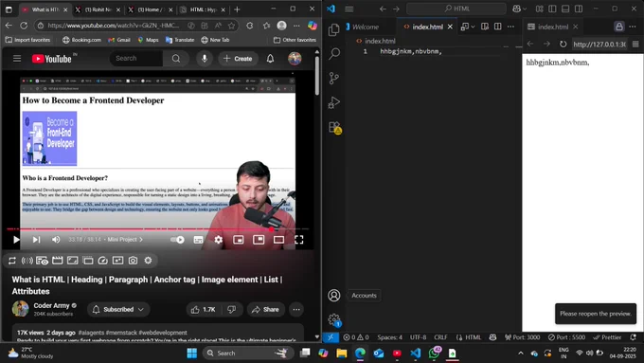Share the YouTube video
Screen dimensions: 644x363
[x=265, y=310]
